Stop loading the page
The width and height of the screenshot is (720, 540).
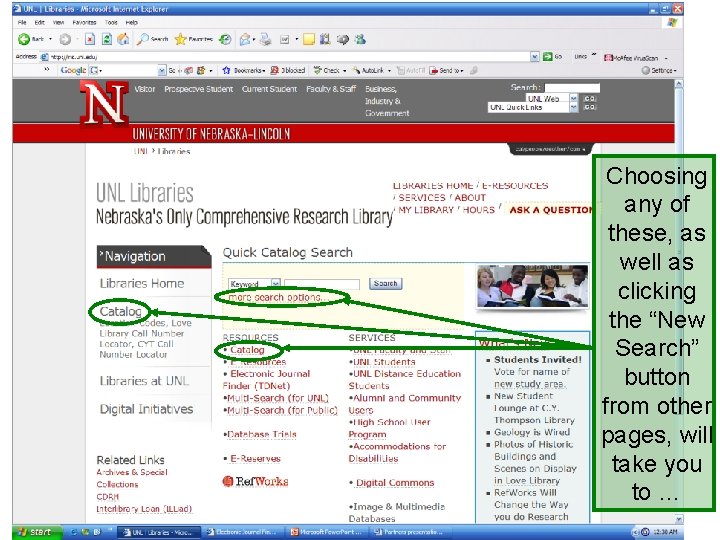[90, 39]
